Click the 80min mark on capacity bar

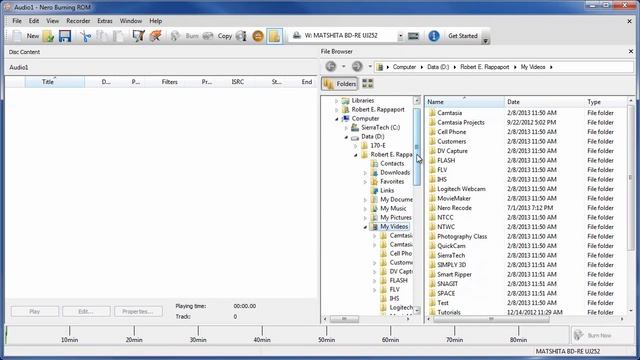518,339
